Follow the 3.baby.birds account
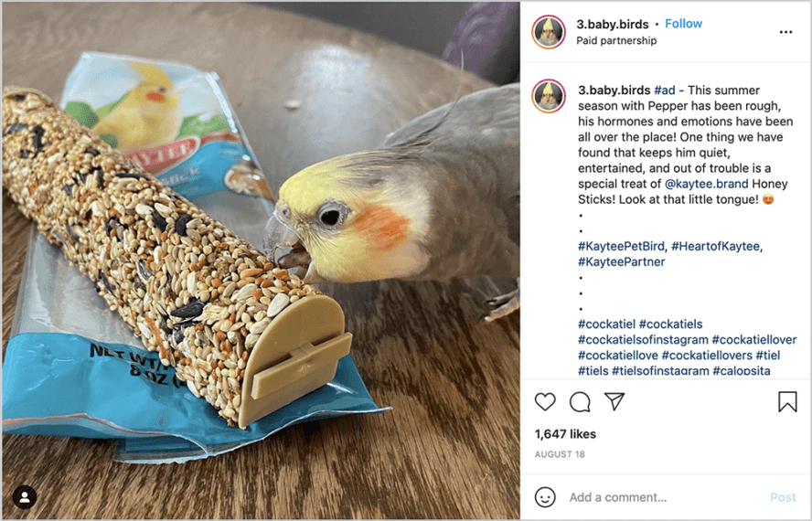 pyautogui.click(x=683, y=24)
